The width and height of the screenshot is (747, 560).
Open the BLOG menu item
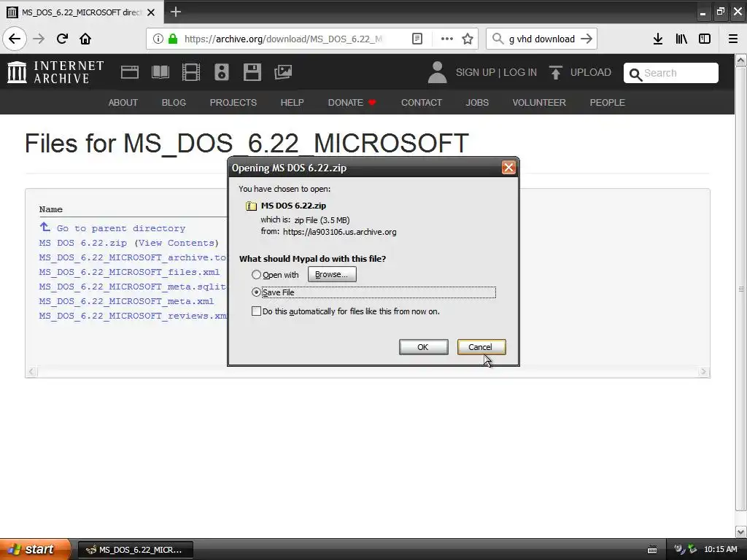coord(174,102)
